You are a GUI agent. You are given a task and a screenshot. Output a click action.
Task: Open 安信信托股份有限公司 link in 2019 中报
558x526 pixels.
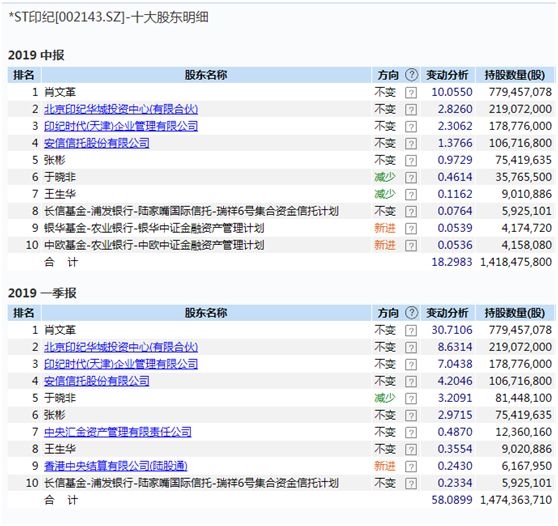[x=96, y=143]
